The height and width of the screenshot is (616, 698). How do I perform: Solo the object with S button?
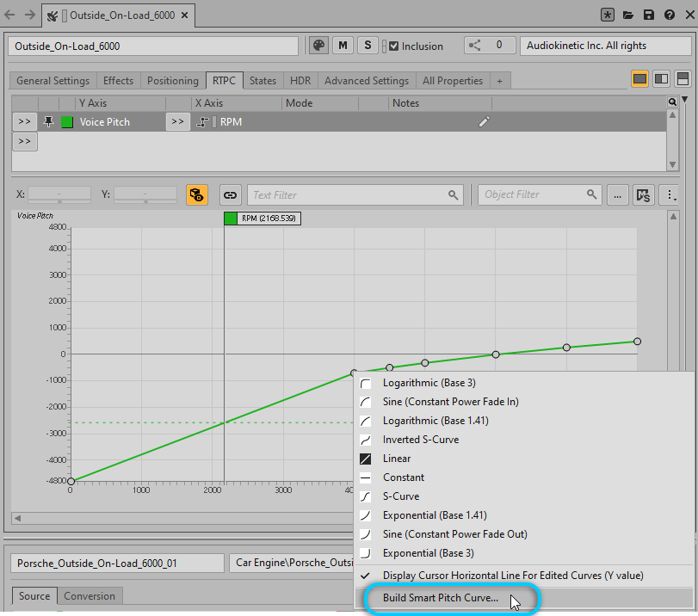368,46
